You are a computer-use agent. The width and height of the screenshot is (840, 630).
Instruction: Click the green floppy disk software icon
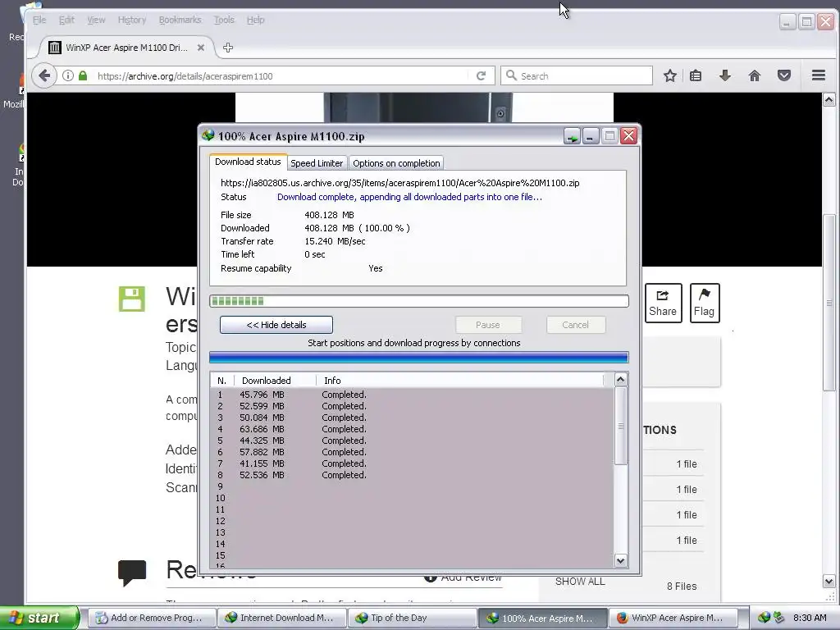[132, 299]
